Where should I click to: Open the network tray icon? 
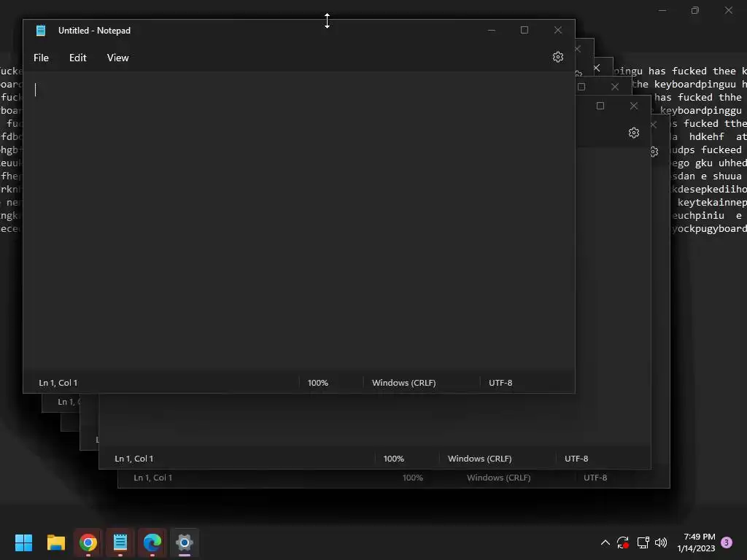pos(643,542)
